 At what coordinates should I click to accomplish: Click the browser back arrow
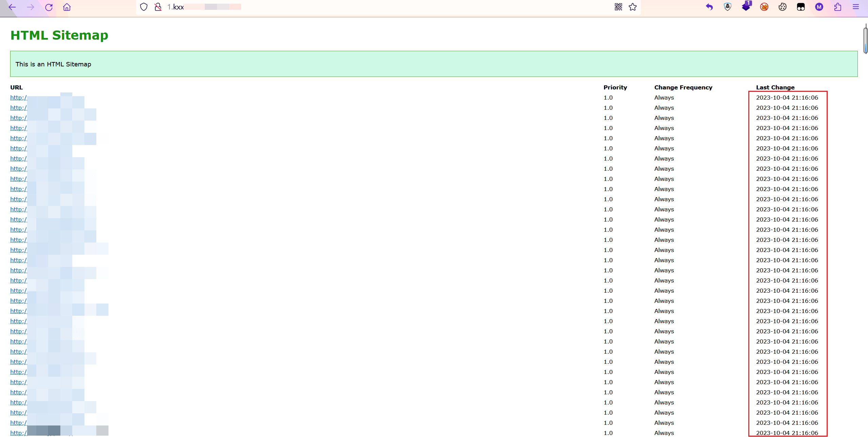coord(12,7)
